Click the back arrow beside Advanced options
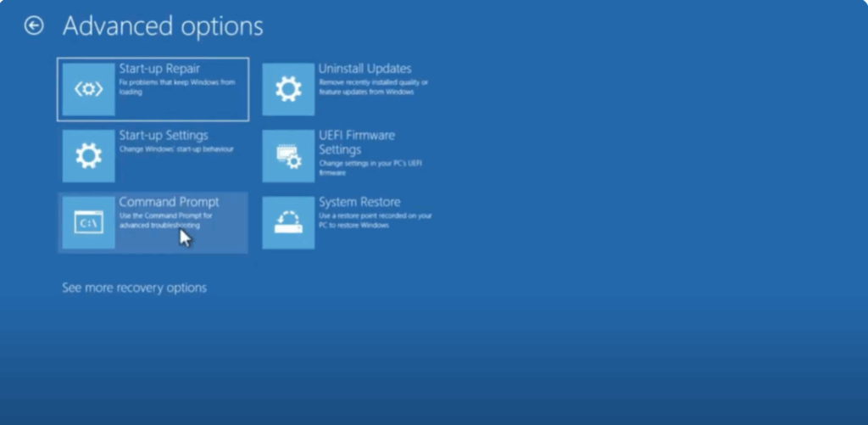Screen dimensions: 868x425 34,26
